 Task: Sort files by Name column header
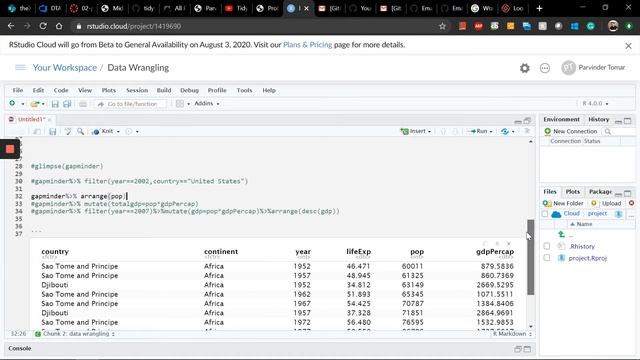point(581,224)
